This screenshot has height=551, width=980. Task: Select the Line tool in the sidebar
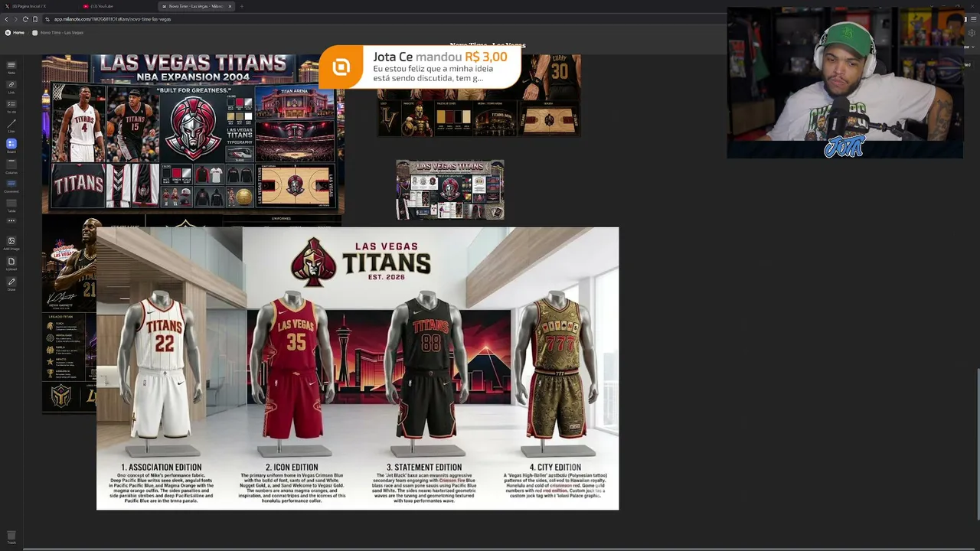pyautogui.click(x=11, y=125)
